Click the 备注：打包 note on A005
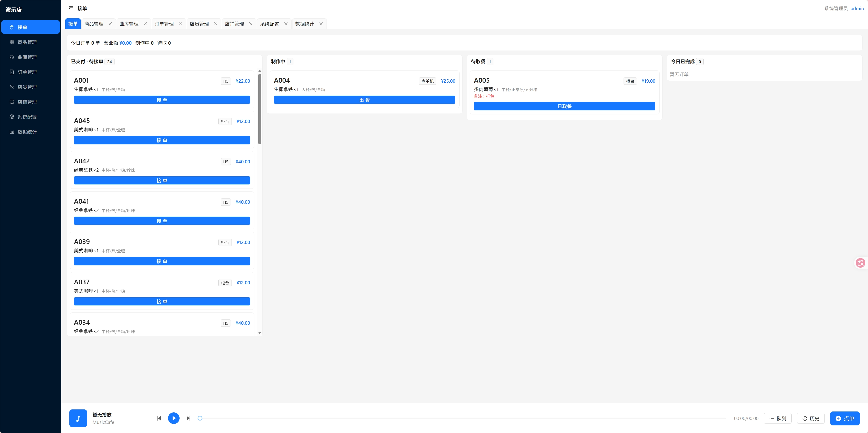868x433 pixels. click(x=484, y=96)
